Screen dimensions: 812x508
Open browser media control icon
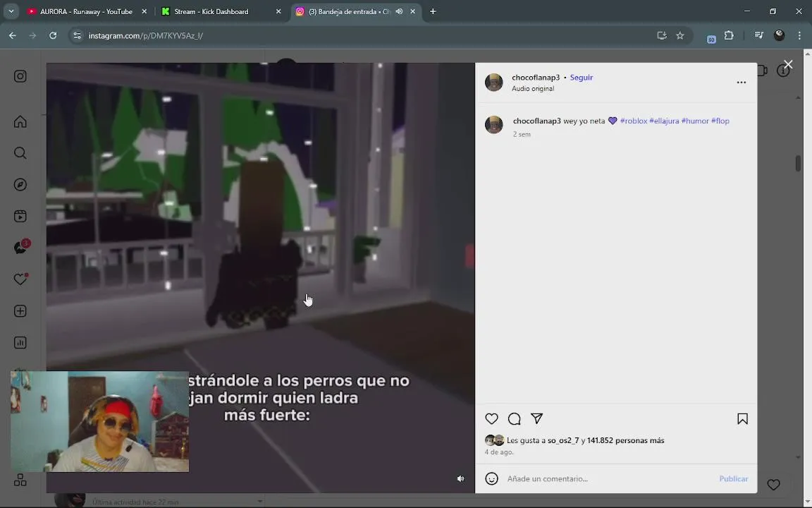pos(758,36)
